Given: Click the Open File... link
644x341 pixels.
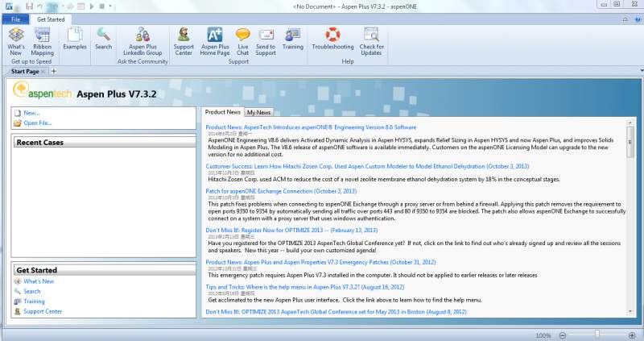Looking at the screenshot, I should [x=37, y=123].
